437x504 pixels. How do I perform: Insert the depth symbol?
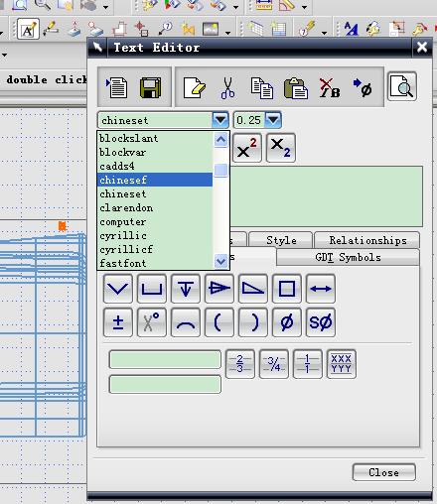[186, 289]
